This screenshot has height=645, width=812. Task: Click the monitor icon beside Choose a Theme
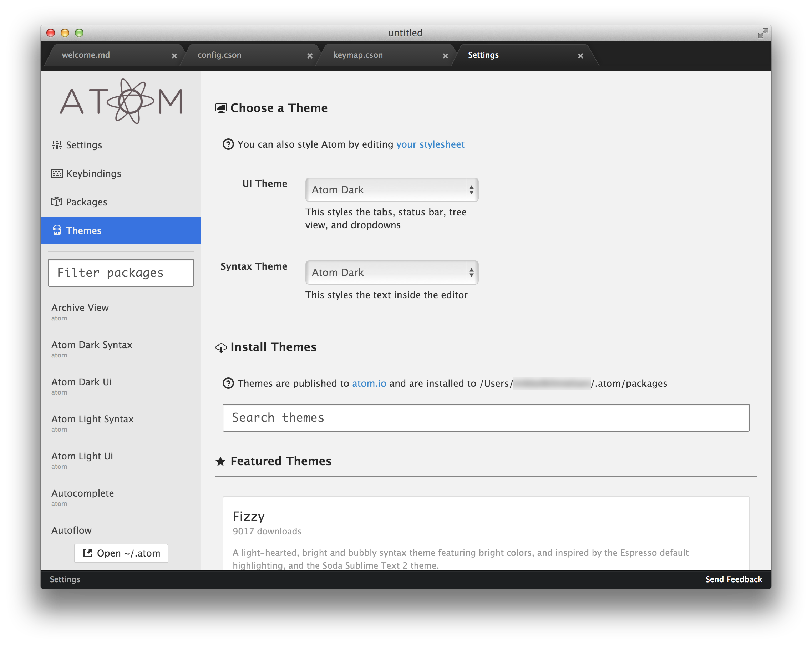click(x=221, y=108)
